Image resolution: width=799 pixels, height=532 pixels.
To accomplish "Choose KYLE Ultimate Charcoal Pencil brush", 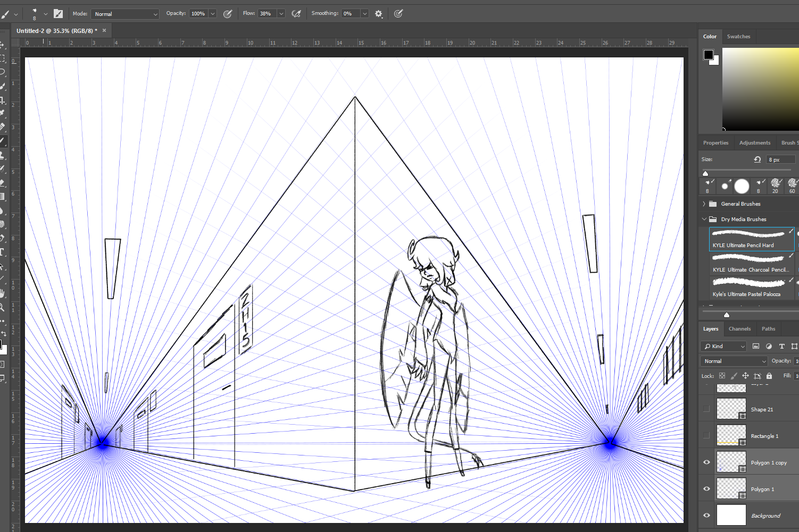I will (x=752, y=264).
